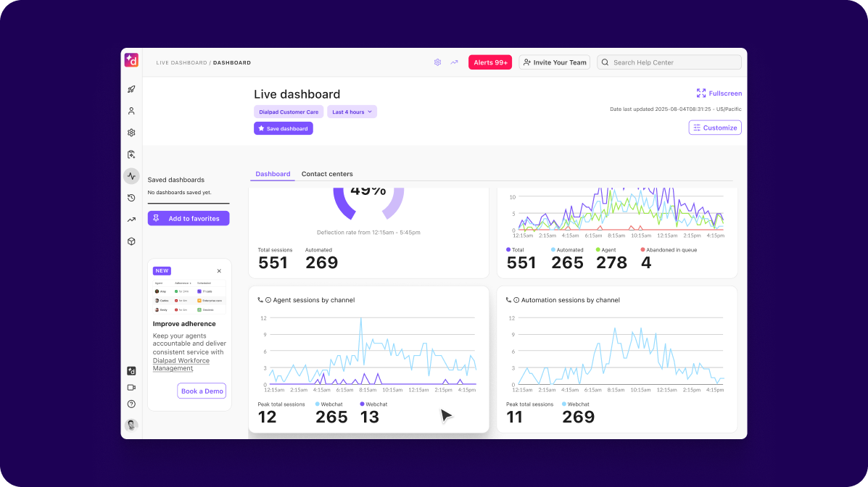868x487 pixels.
Task: Open the Dialpad Ai icon near sidebar bottom
Action: 131,371
